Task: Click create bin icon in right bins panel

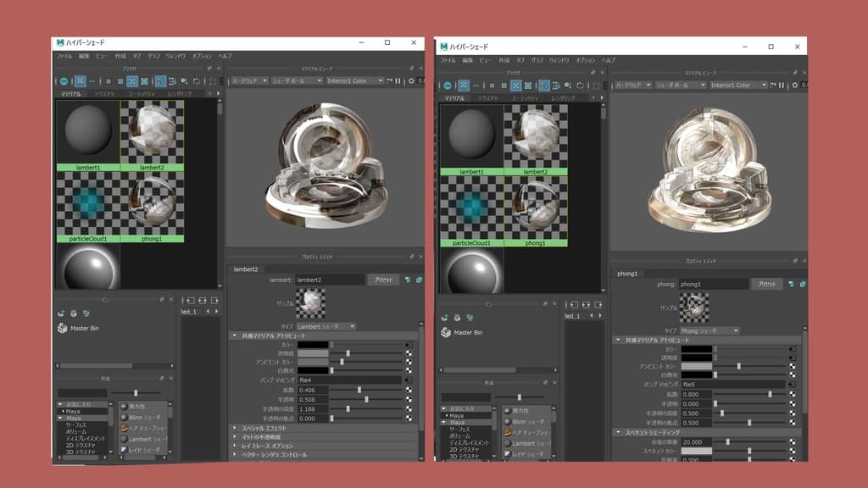Action: [x=444, y=318]
